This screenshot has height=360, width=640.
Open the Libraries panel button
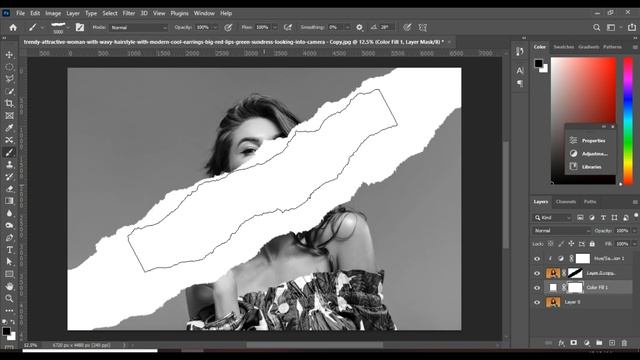click(590, 167)
